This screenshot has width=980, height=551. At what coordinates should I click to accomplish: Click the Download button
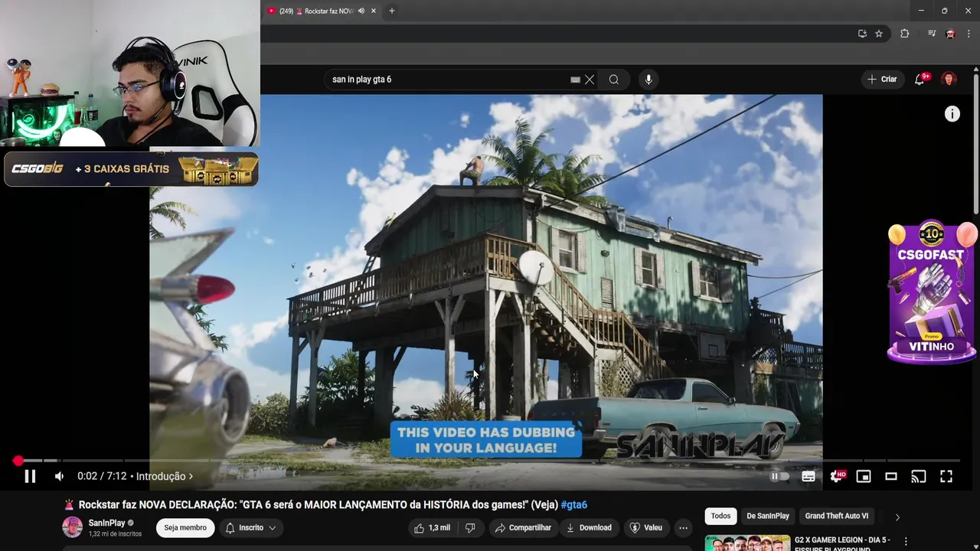589,527
